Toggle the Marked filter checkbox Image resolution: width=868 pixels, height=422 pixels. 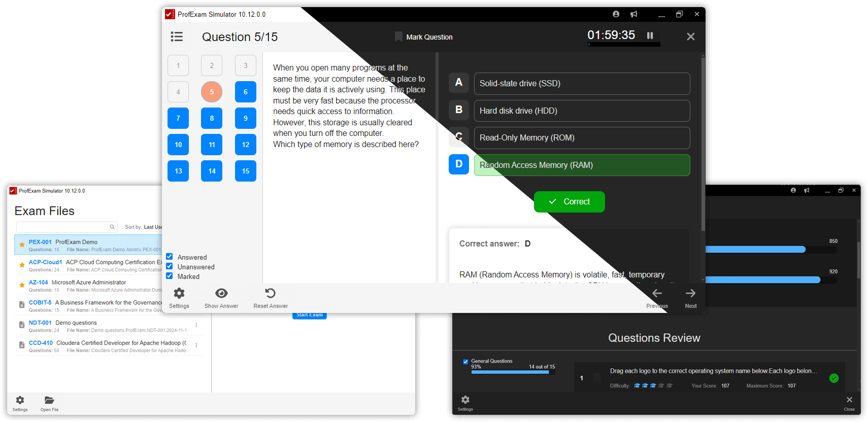point(170,276)
